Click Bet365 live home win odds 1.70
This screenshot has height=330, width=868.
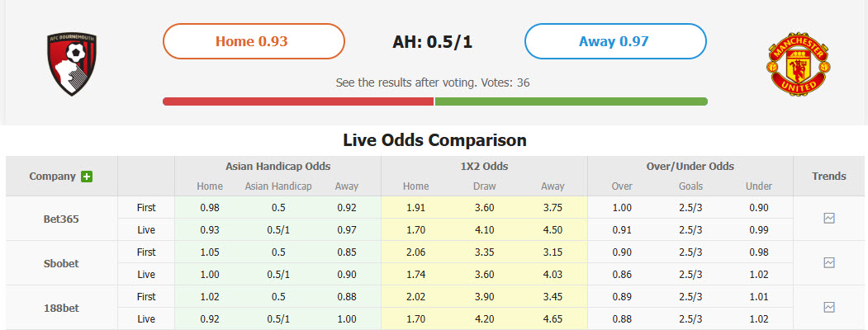click(415, 230)
